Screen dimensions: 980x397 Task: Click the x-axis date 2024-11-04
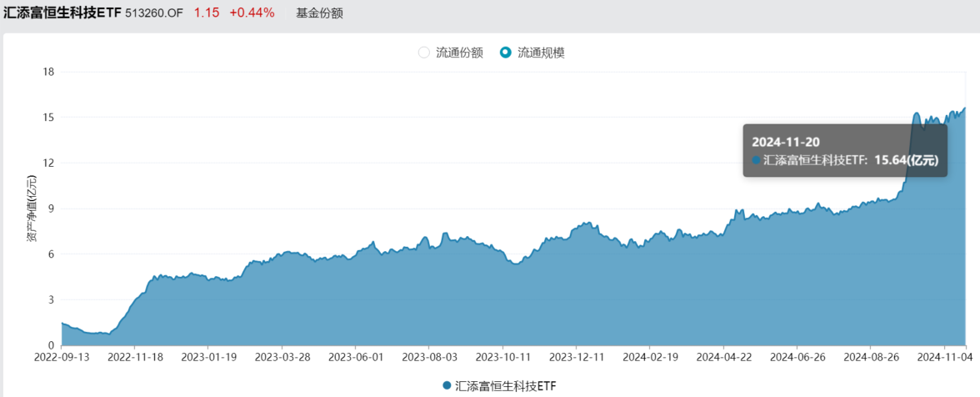point(943,358)
